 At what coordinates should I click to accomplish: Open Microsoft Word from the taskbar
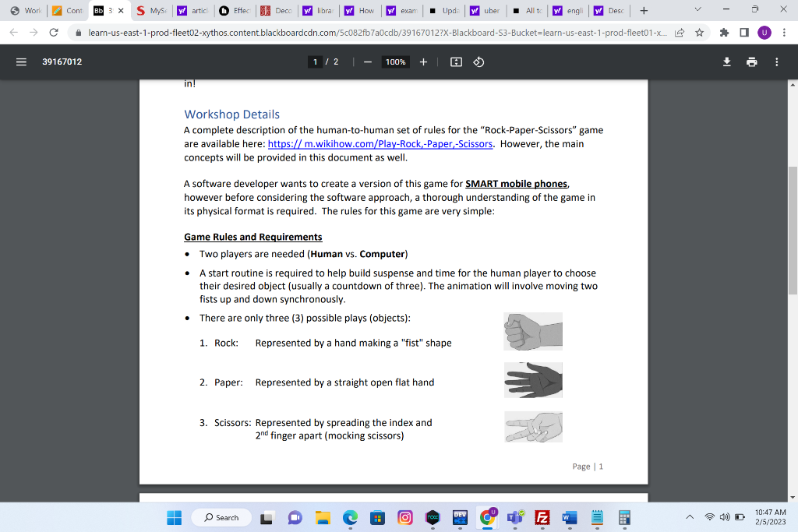tap(569, 517)
